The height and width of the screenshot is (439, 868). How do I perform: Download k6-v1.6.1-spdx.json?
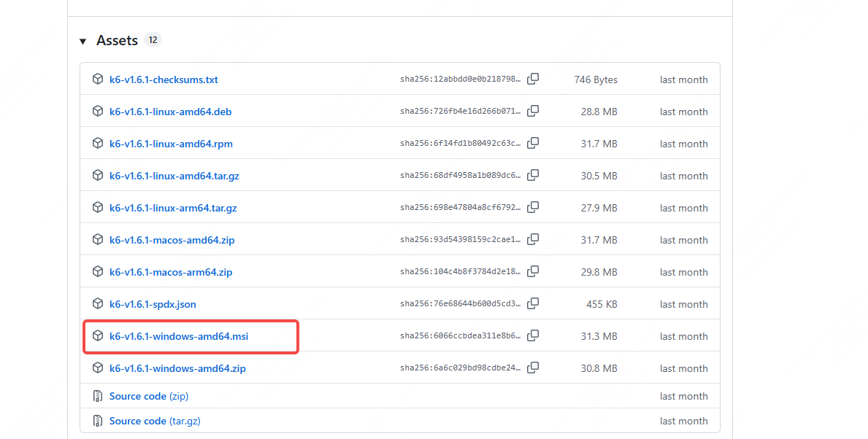tap(153, 304)
